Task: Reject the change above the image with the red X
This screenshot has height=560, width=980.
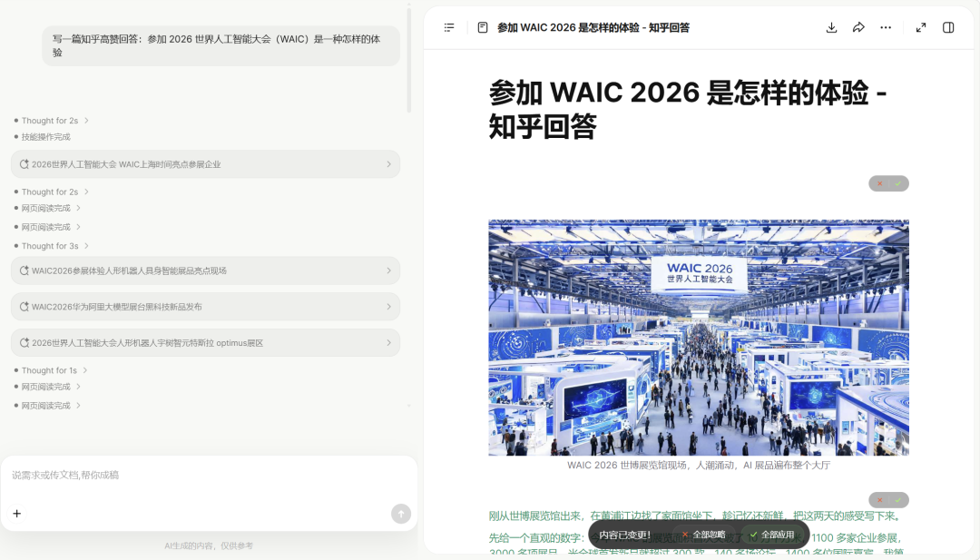Action: point(879,183)
